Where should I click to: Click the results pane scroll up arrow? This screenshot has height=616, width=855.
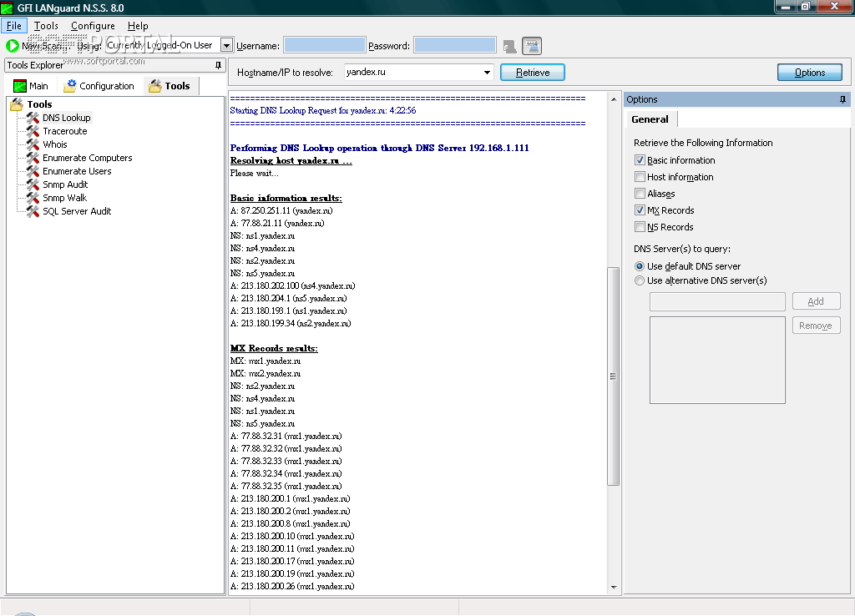pyautogui.click(x=614, y=99)
